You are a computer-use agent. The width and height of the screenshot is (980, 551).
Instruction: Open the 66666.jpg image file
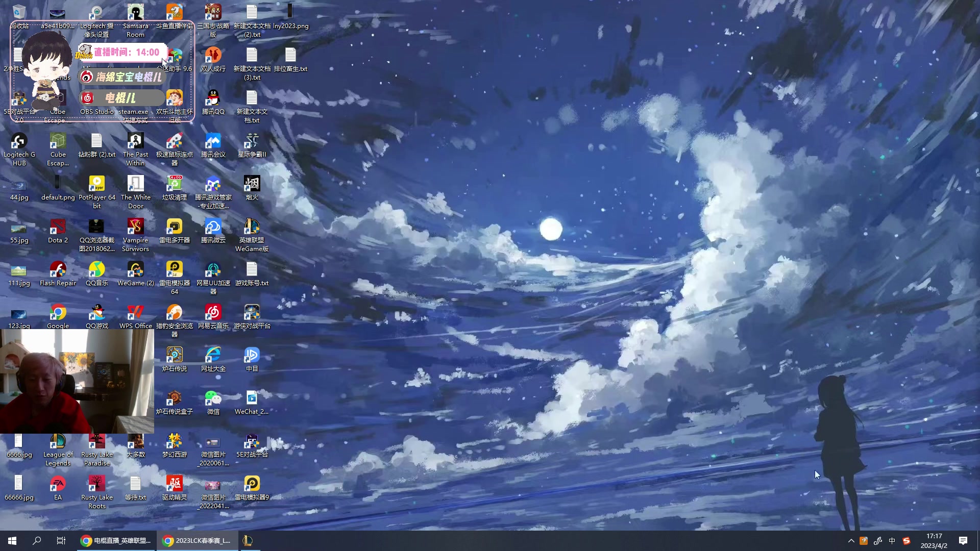(19, 488)
